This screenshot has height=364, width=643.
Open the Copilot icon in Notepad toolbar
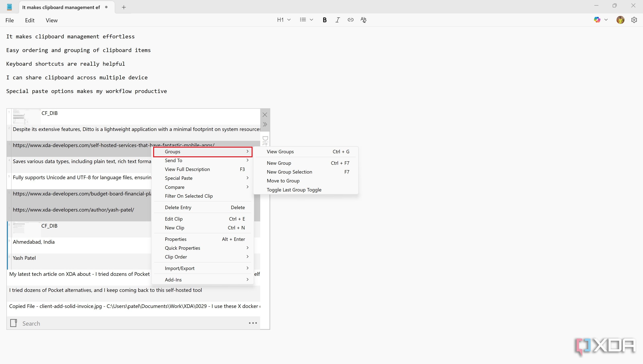point(597,20)
